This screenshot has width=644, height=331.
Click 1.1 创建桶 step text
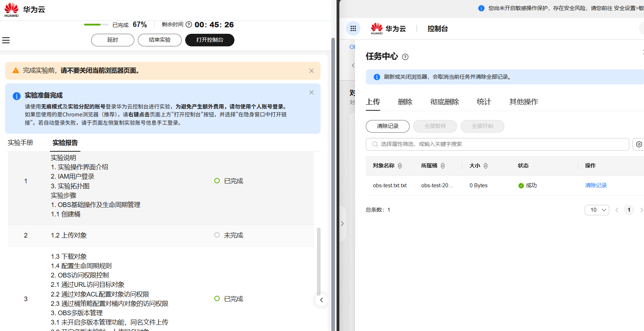[x=66, y=214]
